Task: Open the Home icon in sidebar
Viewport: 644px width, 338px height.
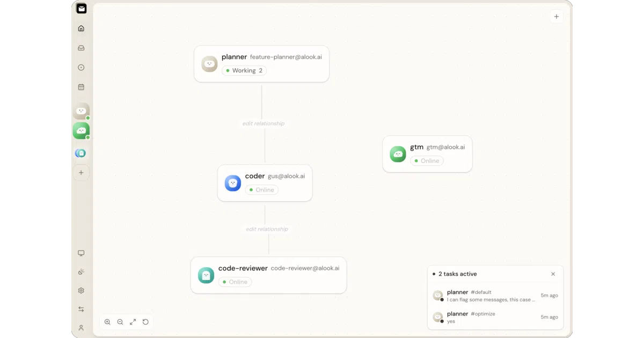Action: (x=81, y=28)
